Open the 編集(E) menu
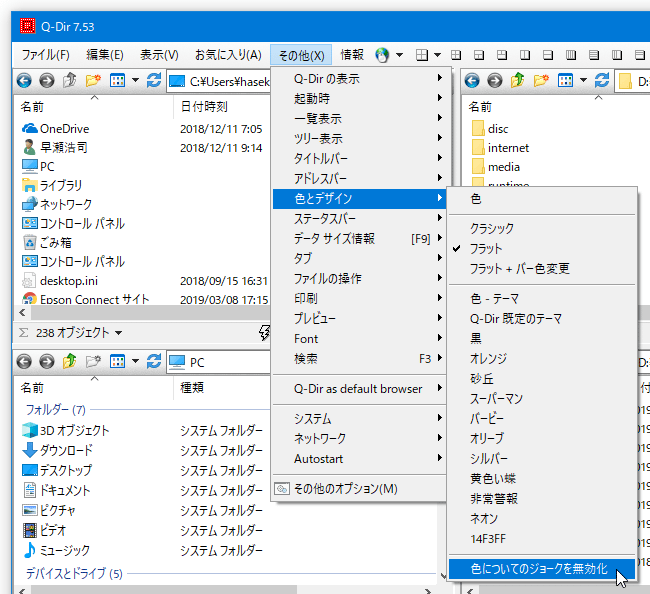650x594 pixels. click(x=104, y=55)
